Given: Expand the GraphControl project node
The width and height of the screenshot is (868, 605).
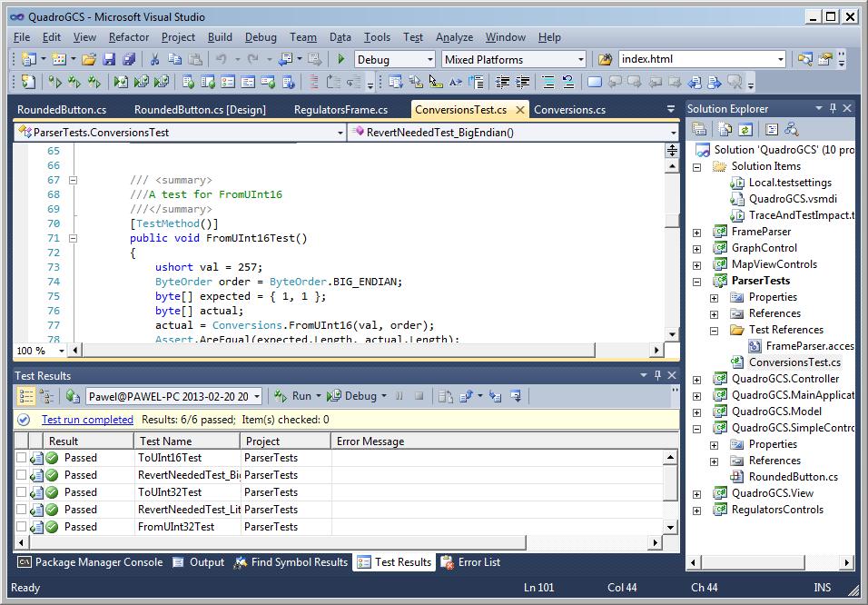Looking at the screenshot, I should (697, 249).
